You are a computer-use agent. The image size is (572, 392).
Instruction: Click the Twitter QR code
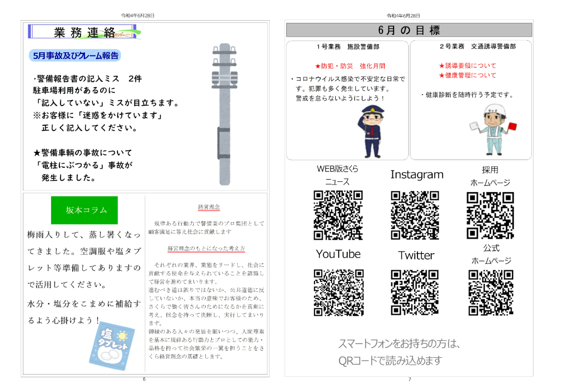(416, 292)
